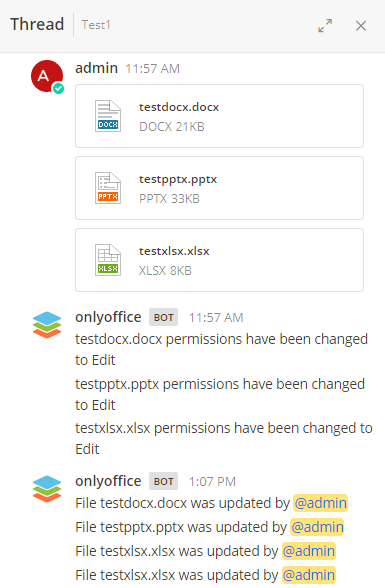Click the 1:07 PM onlyoffice bot avatar
Image resolution: width=385 pixels, height=588 pixels.
(x=47, y=489)
